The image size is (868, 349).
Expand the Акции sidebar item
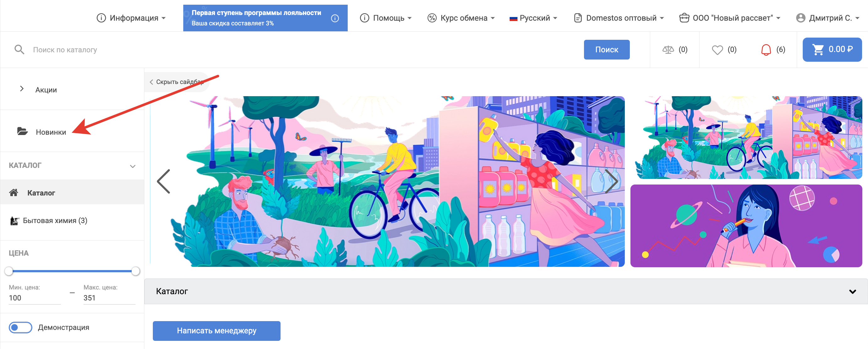point(22,89)
